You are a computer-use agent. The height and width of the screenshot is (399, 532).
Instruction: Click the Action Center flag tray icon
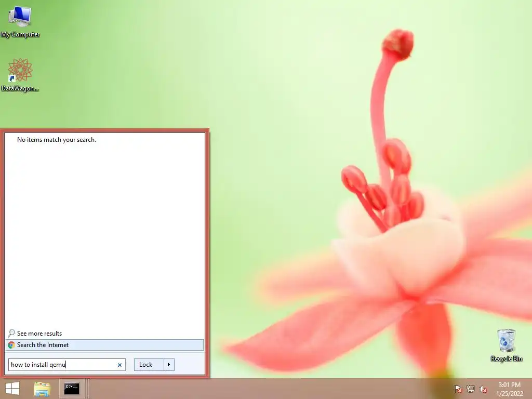point(458,389)
